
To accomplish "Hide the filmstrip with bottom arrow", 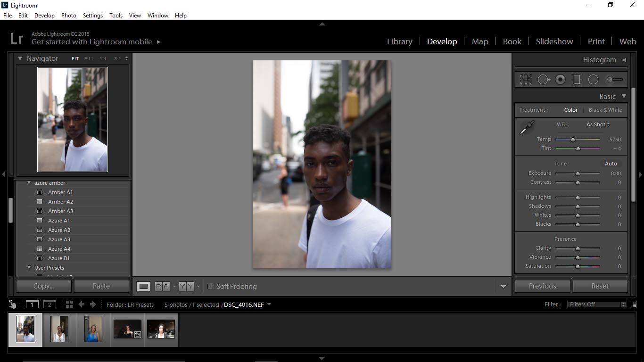I will tap(322, 358).
